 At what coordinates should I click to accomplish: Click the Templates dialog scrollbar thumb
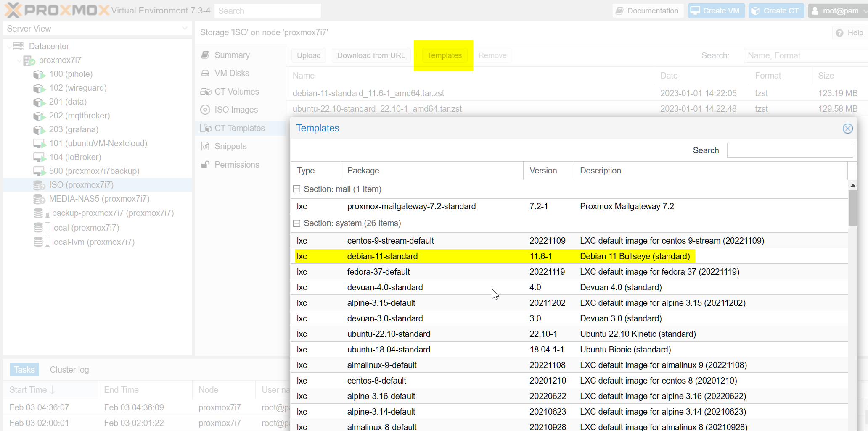pos(853,208)
